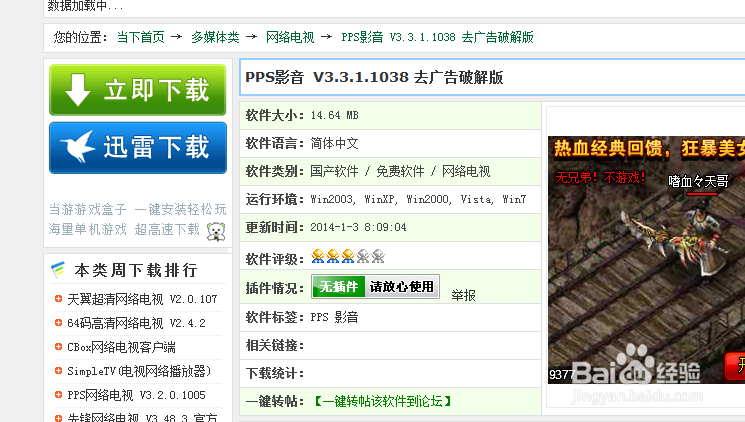Click the third gold rating star icon
Image resolution: width=745 pixels, height=422 pixels.
click(x=348, y=256)
